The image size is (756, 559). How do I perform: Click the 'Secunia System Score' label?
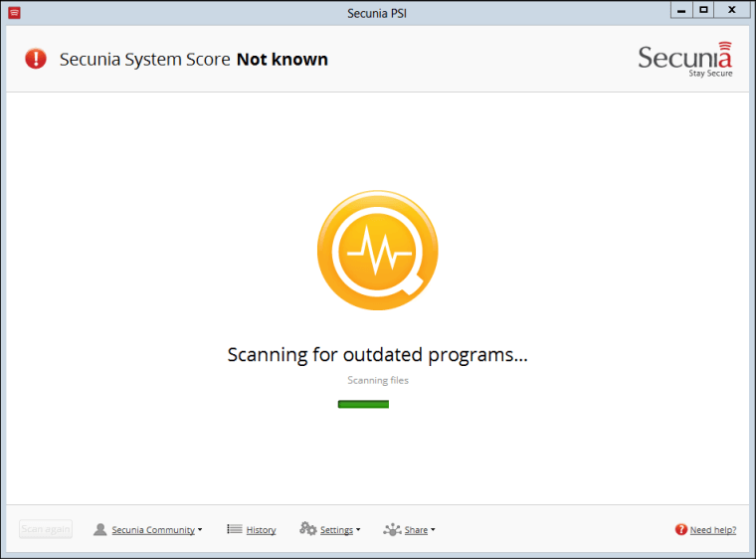point(144,60)
